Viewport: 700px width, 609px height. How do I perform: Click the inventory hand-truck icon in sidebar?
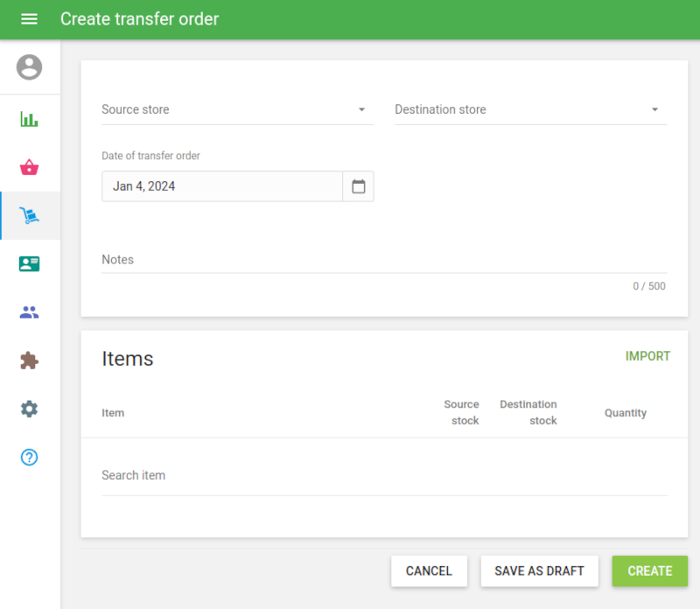[x=29, y=215]
